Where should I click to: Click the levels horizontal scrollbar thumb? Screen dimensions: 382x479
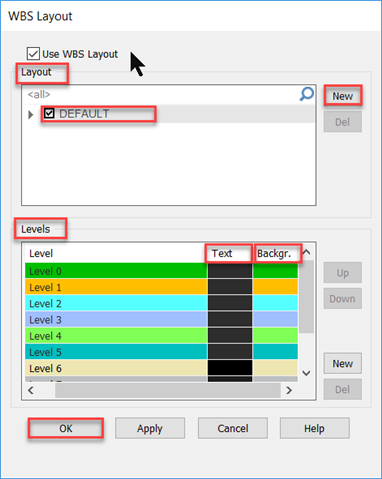[x=168, y=390]
